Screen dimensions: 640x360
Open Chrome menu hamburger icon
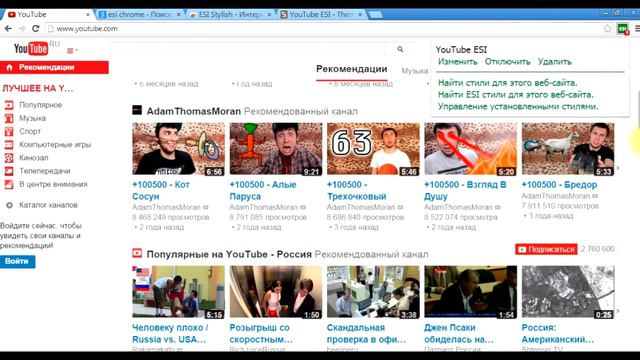637,29
